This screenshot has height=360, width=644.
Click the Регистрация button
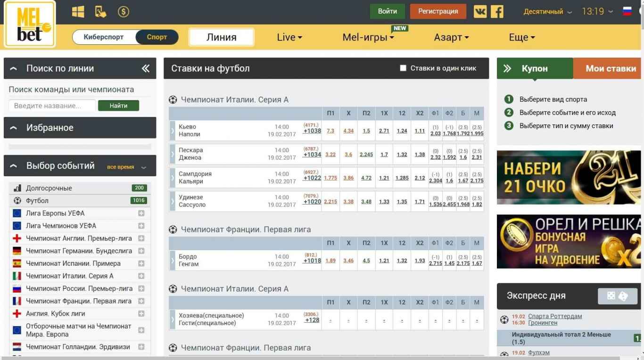(438, 11)
